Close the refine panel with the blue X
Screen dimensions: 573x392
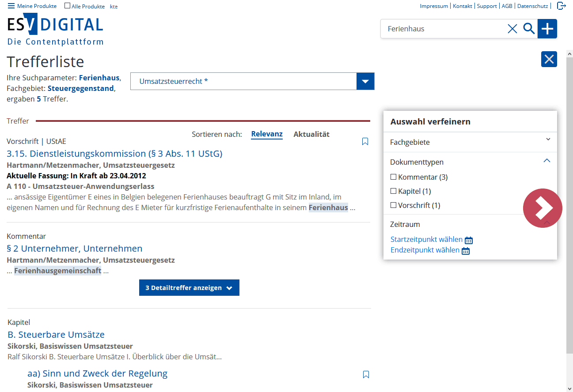pos(549,59)
